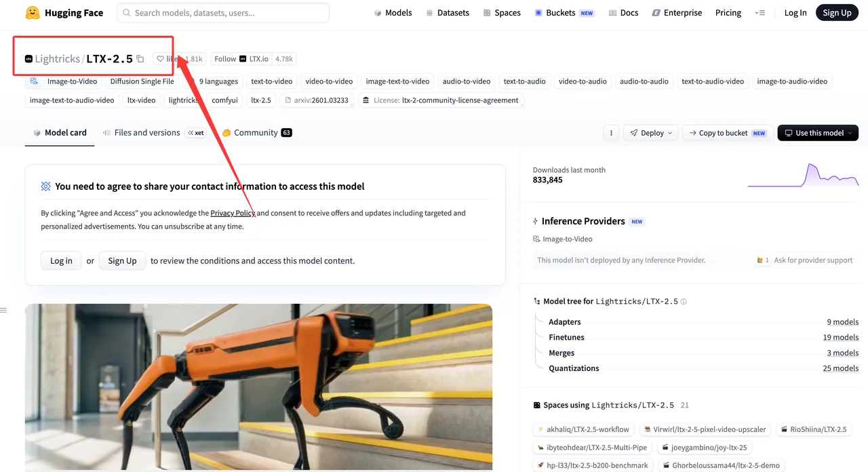The width and height of the screenshot is (868, 472).
Task: Filter by image-text-to-video tag
Action: coord(397,81)
